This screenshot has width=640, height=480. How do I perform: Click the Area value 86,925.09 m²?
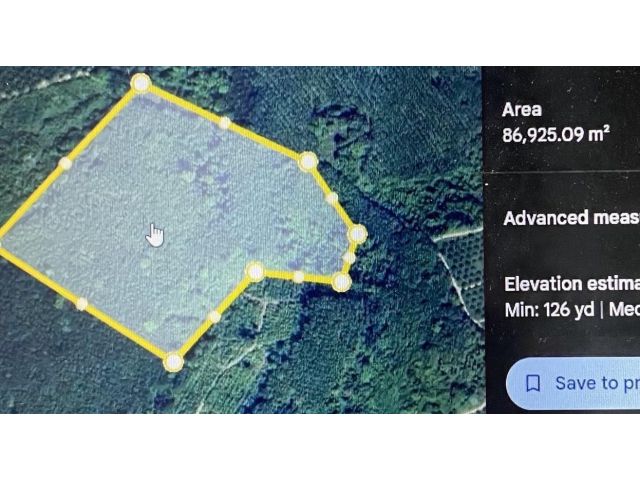(556, 134)
